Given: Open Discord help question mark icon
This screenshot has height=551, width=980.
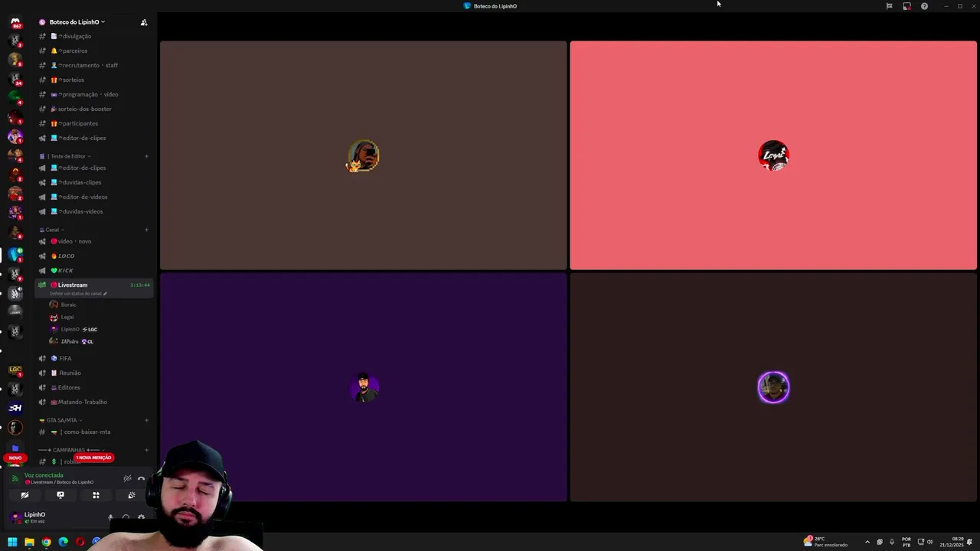Looking at the screenshot, I should (x=924, y=6).
